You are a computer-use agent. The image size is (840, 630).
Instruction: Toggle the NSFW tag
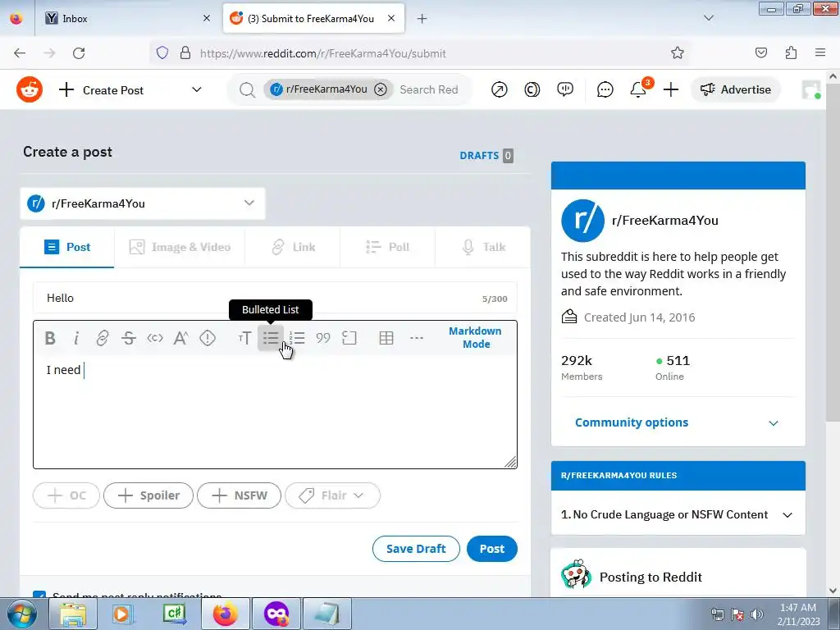(239, 495)
